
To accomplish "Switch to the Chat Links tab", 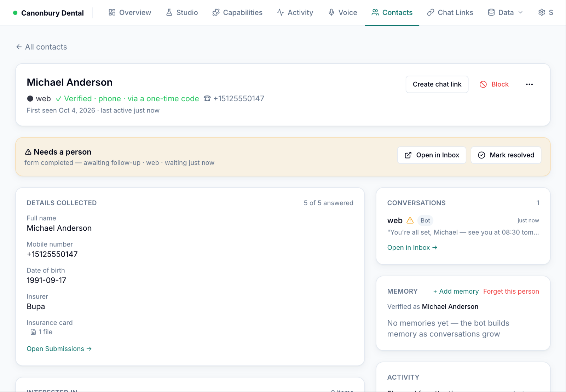I will click(x=450, y=13).
